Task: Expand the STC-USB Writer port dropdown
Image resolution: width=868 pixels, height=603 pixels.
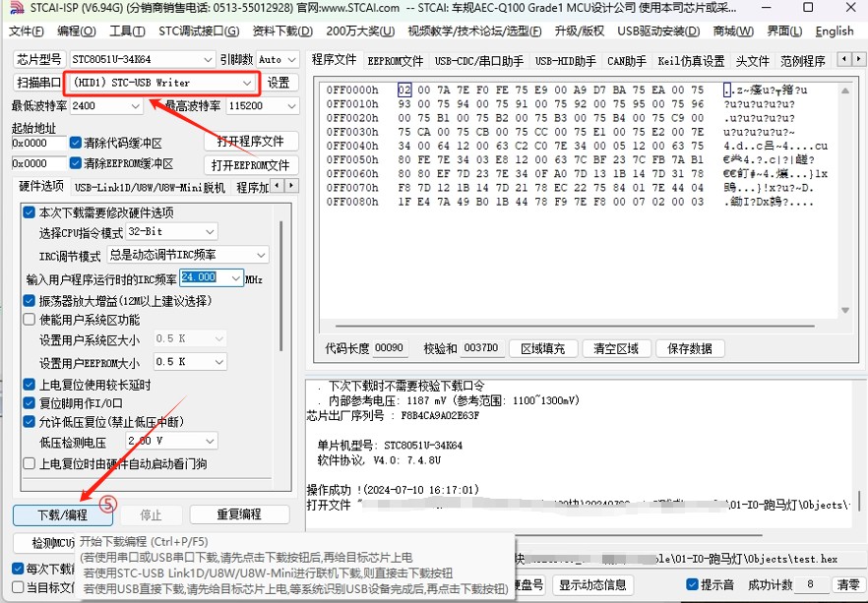Action: [x=246, y=83]
